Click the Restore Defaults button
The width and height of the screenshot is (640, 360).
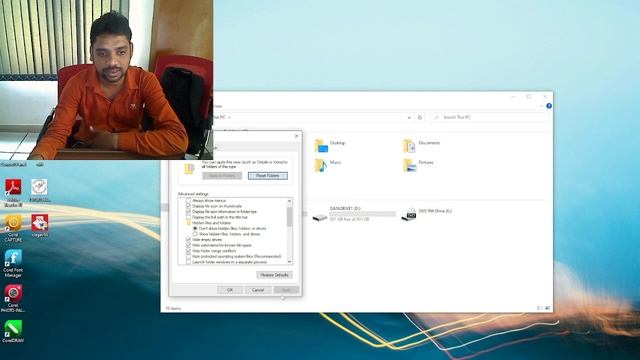click(274, 275)
